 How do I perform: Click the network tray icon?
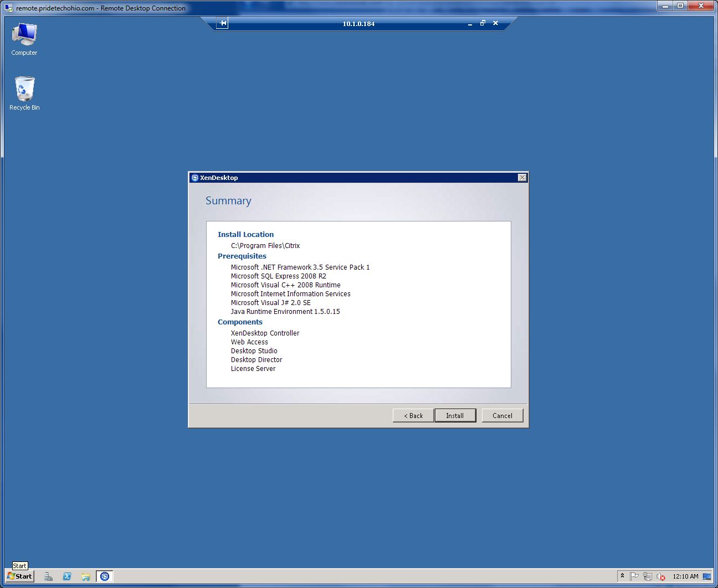click(x=647, y=576)
